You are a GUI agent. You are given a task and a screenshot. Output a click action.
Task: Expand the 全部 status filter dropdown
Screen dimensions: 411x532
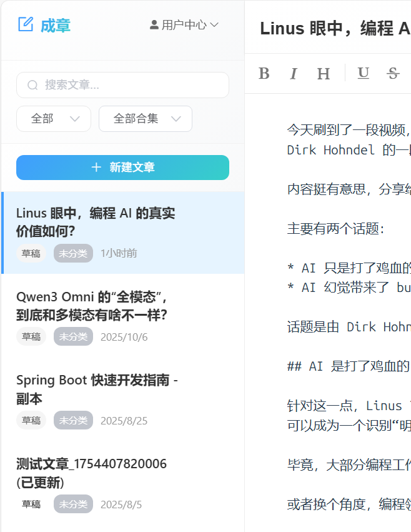coord(54,119)
